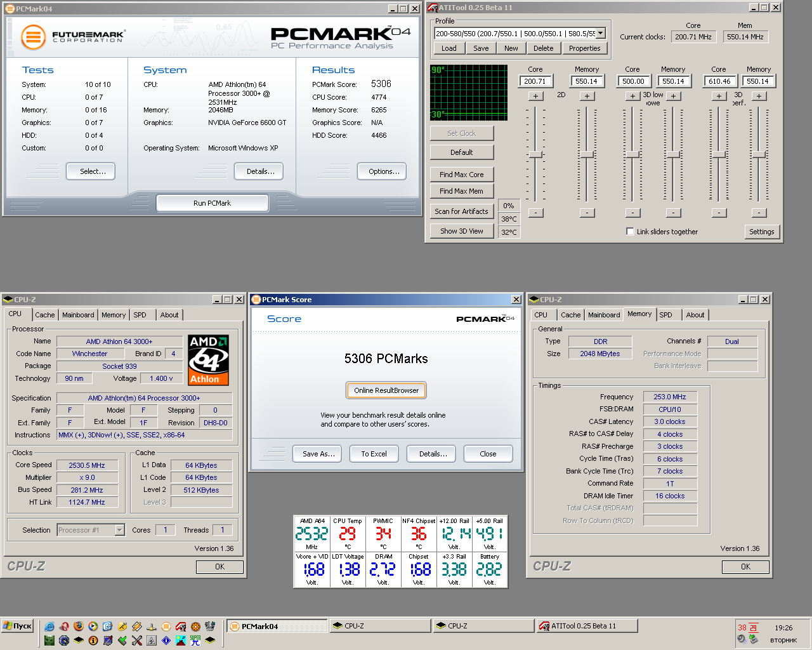The width and height of the screenshot is (812, 650).
Task: Click the AMD Athlon 64 logo in CPU-Z
Action: coord(209,360)
